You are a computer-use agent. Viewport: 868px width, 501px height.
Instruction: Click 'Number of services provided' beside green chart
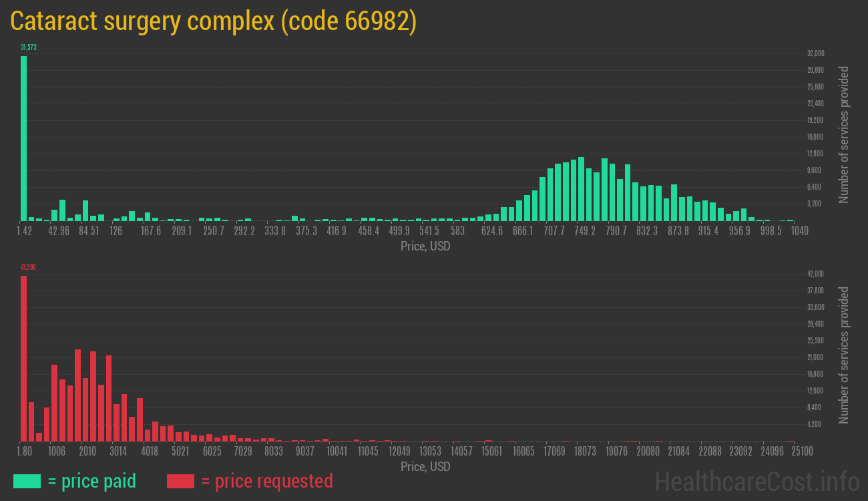point(844,135)
